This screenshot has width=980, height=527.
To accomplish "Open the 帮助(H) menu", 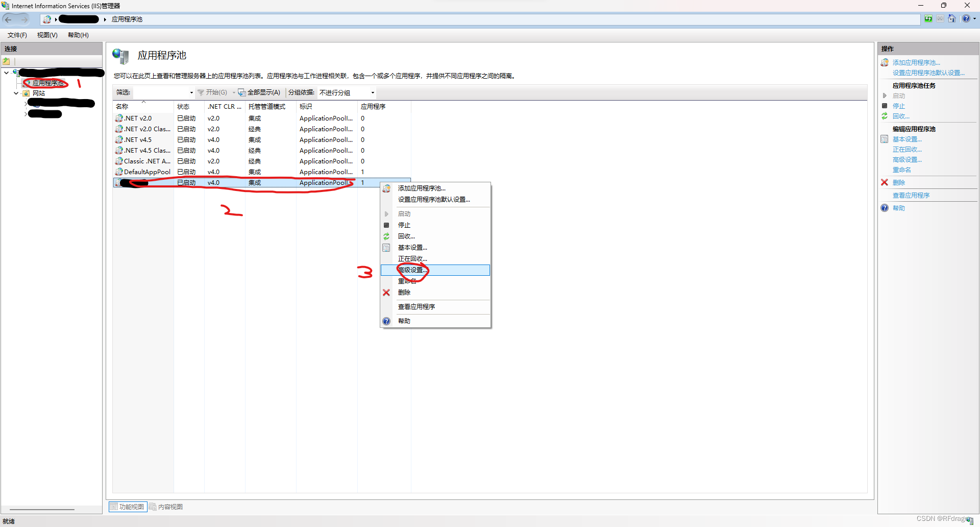I will [78, 35].
